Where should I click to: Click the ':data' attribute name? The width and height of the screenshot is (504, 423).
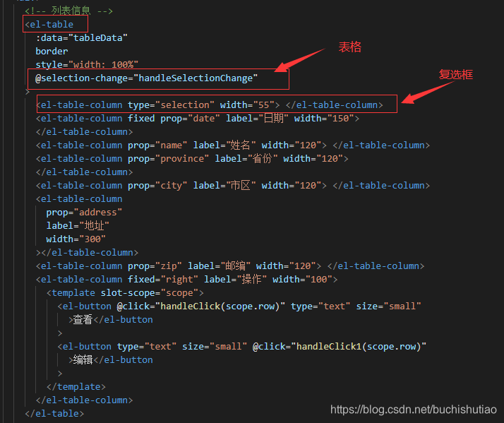point(49,38)
